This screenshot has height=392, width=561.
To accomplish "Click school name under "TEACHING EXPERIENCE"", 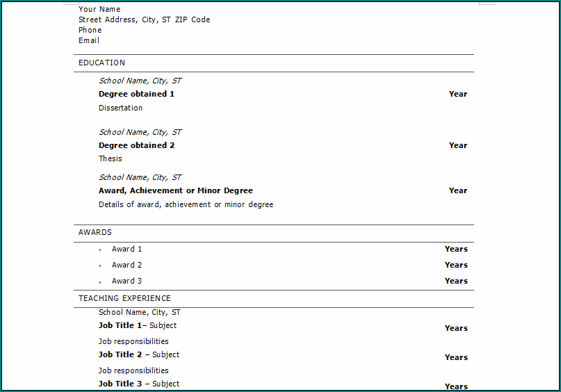I will tap(140, 312).
